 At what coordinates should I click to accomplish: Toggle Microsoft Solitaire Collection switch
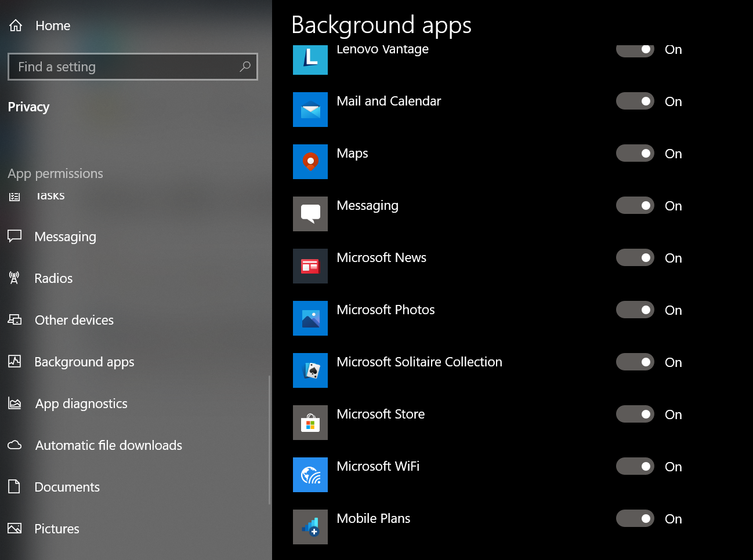click(x=635, y=362)
